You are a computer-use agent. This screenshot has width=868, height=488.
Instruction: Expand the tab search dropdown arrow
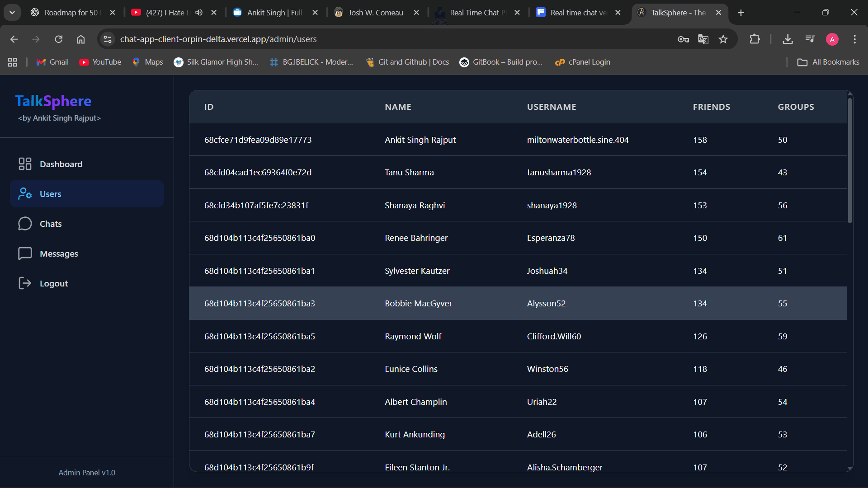click(12, 13)
